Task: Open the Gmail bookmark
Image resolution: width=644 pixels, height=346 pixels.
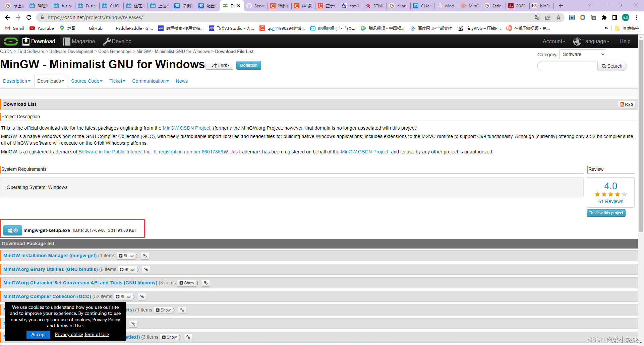Action: coord(14,28)
